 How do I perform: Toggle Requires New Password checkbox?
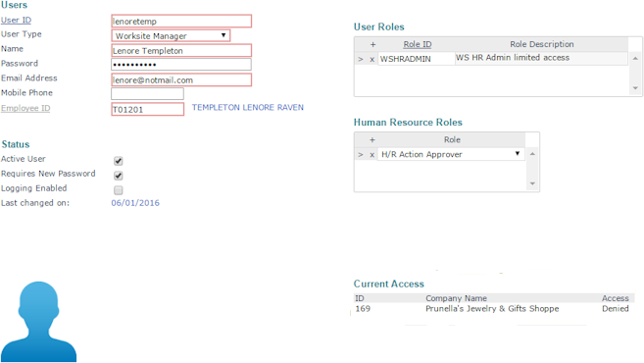[119, 176]
